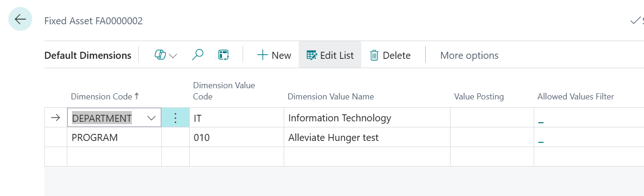This screenshot has width=644, height=196.
Task: Click the Delete trash icon
Action: pos(374,55)
